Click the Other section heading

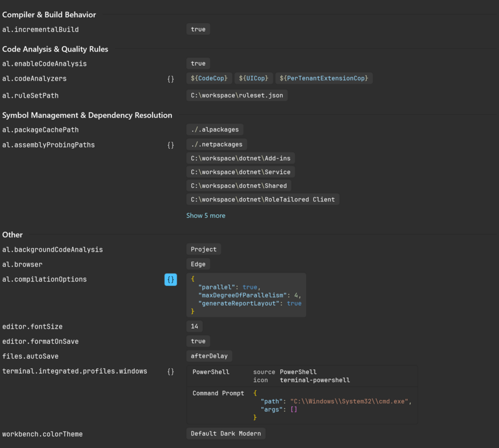click(12, 235)
